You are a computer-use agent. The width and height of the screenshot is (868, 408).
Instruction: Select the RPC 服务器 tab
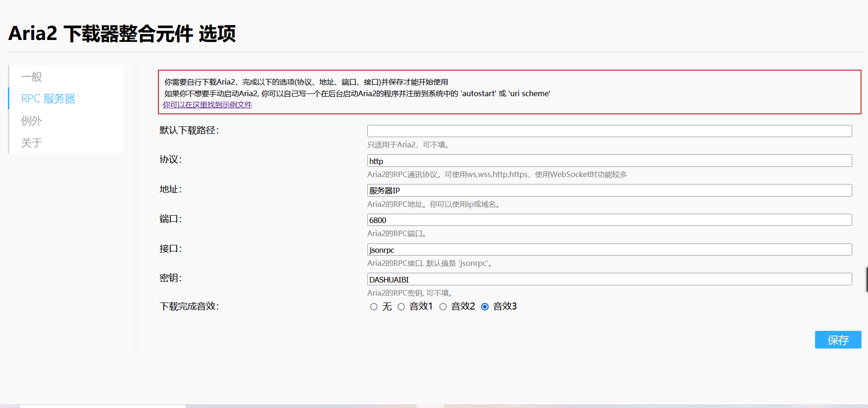[x=66, y=99]
